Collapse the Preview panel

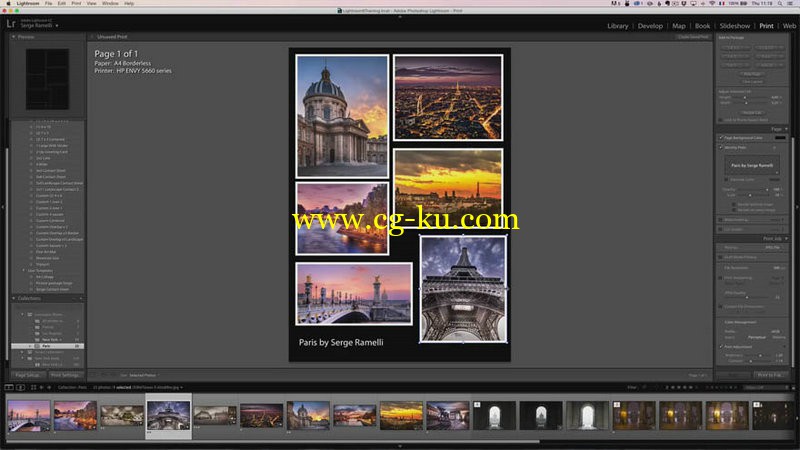coord(14,37)
